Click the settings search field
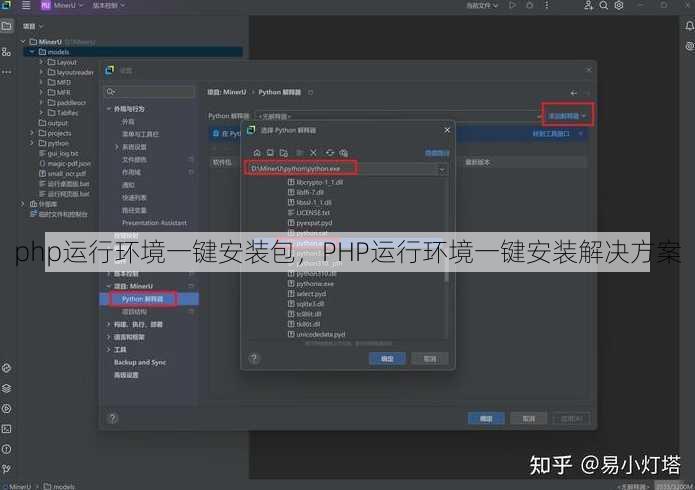 (x=149, y=92)
